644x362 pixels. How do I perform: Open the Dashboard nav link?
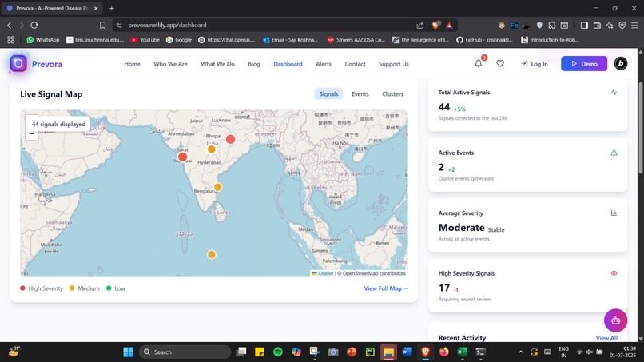pyautogui.click(x=288, y=64)
